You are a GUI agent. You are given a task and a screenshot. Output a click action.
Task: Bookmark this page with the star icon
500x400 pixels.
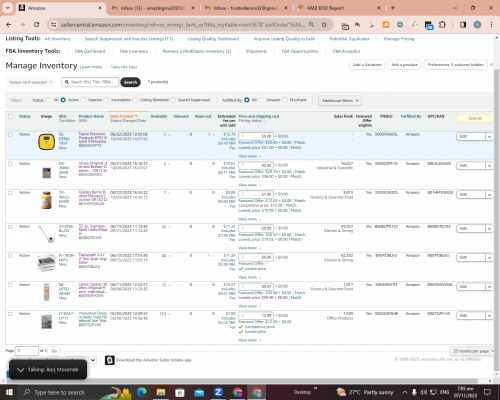pyautogui.click(x=324, y=25)
